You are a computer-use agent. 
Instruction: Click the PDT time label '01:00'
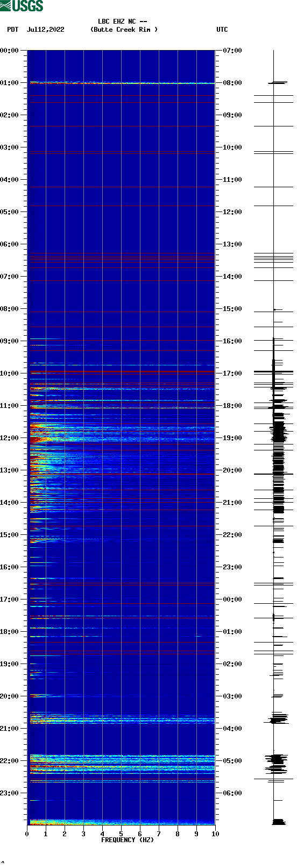click(x=10, y=83)
